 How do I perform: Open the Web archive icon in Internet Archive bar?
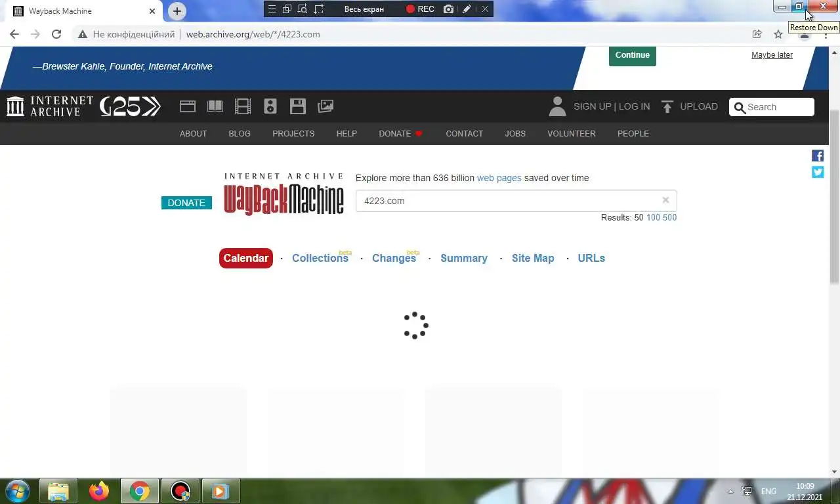pos(188,106)
